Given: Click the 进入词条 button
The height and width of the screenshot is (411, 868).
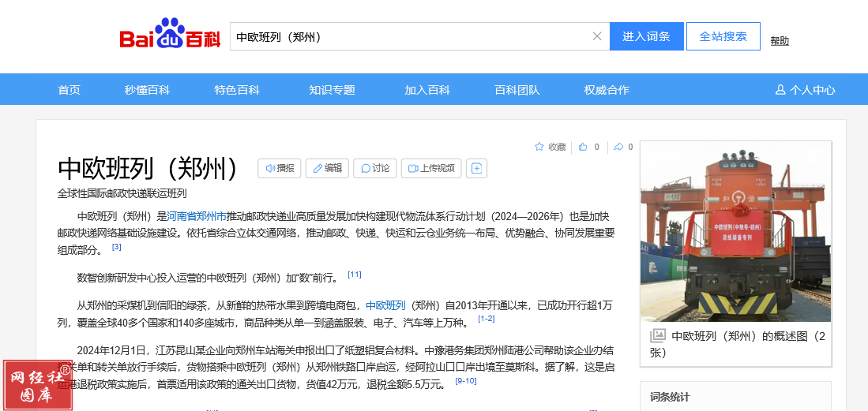Looking at the screenshot, I should click(x=647, y=36).
